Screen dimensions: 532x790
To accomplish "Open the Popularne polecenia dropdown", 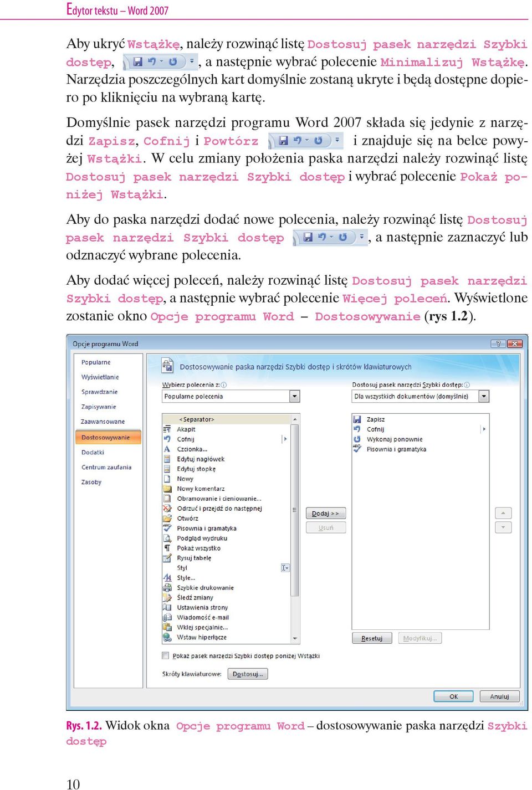I will coord(295,397).
